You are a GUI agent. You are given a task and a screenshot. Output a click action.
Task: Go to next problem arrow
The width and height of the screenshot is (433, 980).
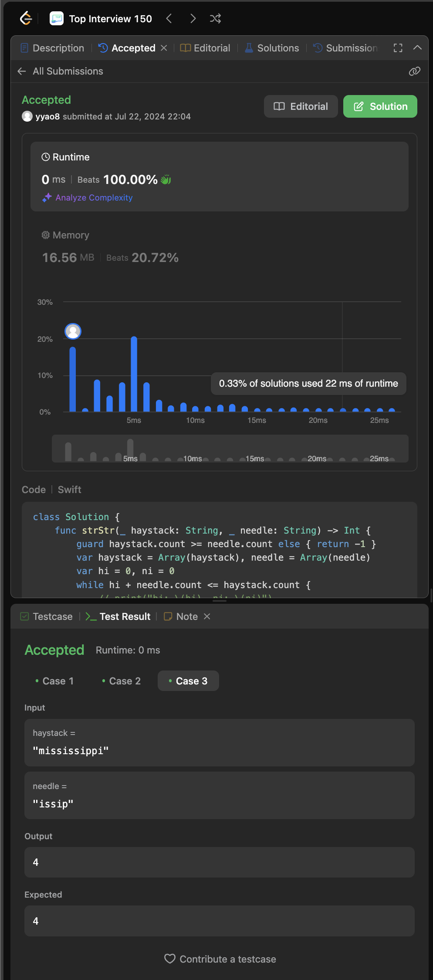click(193, 18)
